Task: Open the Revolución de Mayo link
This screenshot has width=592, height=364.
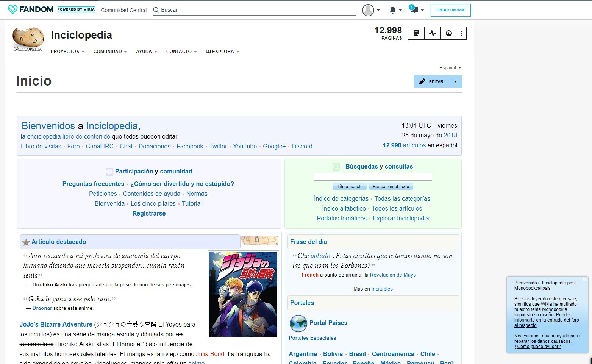Action: [393, 275]
